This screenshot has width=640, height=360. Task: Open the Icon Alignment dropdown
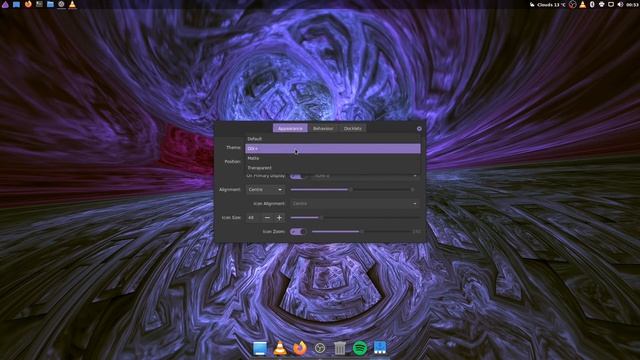(x=355, y=204)
